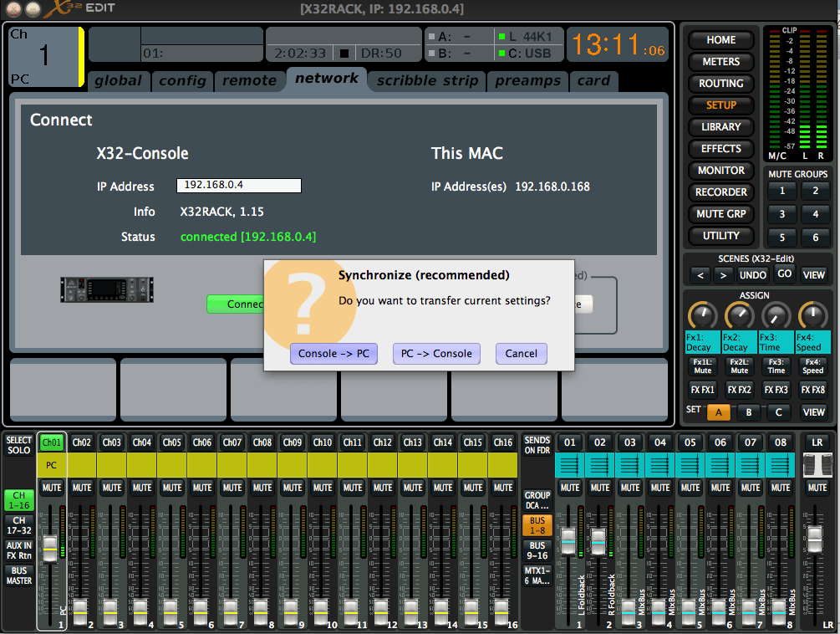
Task: Open the MUTE GRP screen
Action: point(721,214)
